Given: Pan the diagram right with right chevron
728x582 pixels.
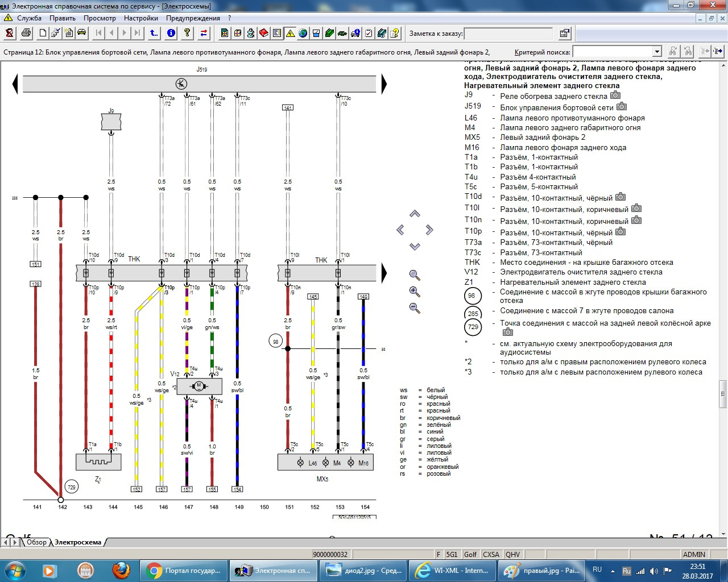Looking at the screenshot, I should [x=429, y=230].
